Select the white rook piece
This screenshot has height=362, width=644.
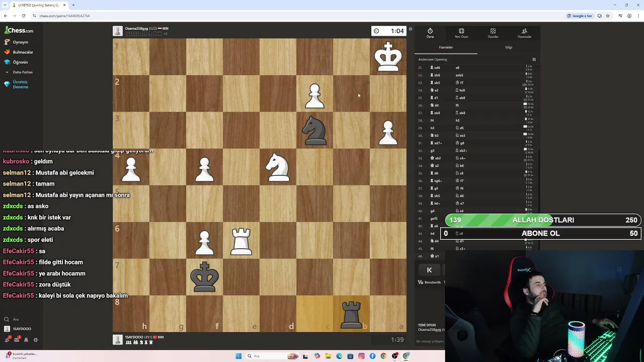tap(241, 241)
